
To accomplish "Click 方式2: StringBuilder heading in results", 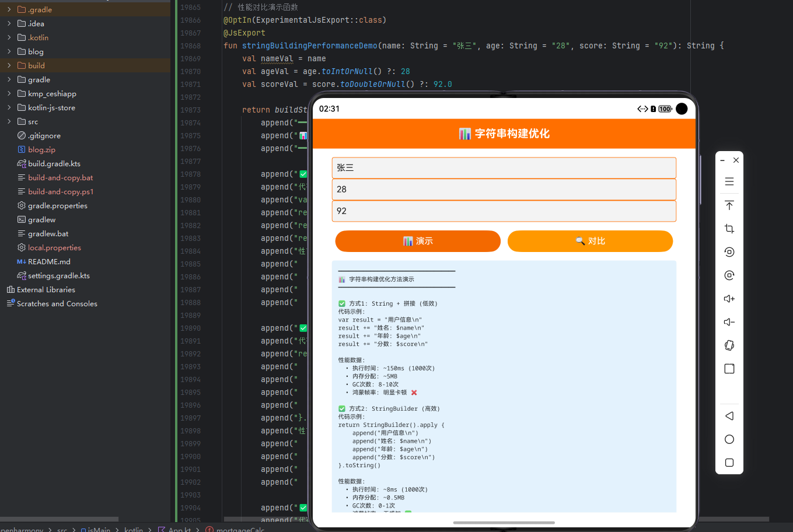I will [394, 409].
